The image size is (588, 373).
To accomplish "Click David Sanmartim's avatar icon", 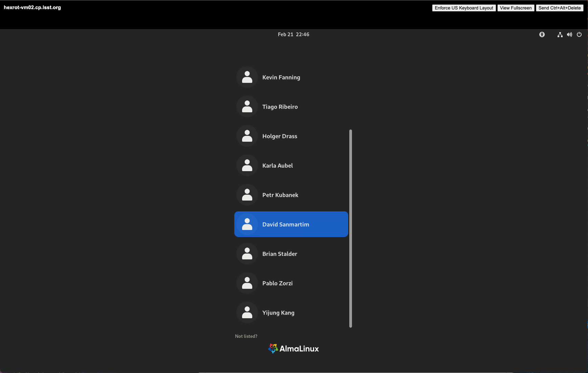I will 247,224.
